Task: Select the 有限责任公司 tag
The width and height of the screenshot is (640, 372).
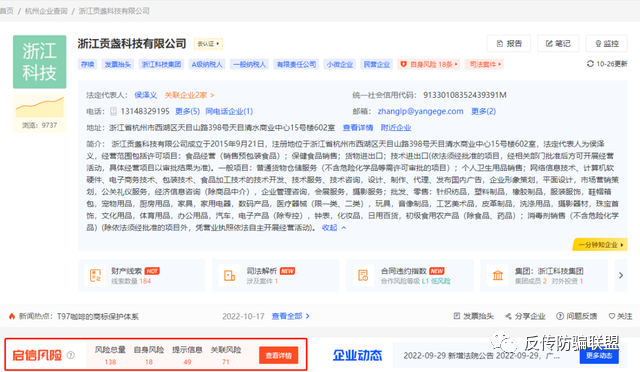Action: pyautogui.click(x=296, y=64)
